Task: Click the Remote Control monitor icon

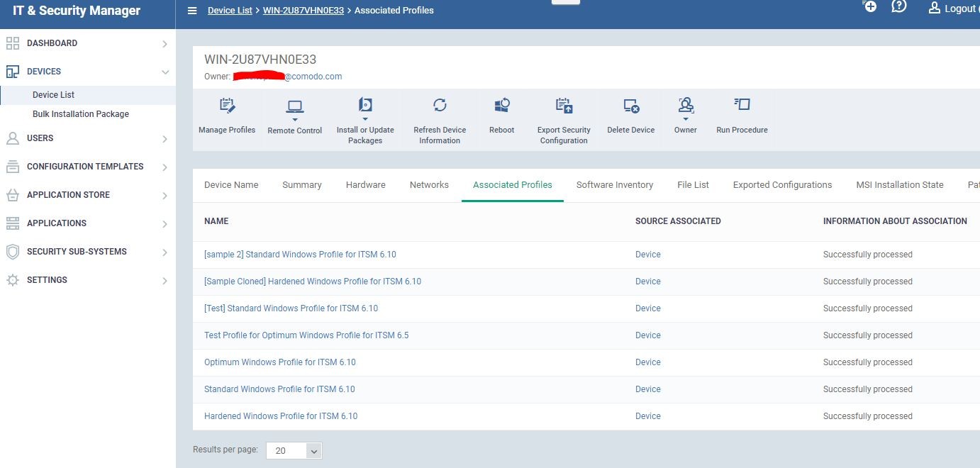Action: (x=295, y=106)
